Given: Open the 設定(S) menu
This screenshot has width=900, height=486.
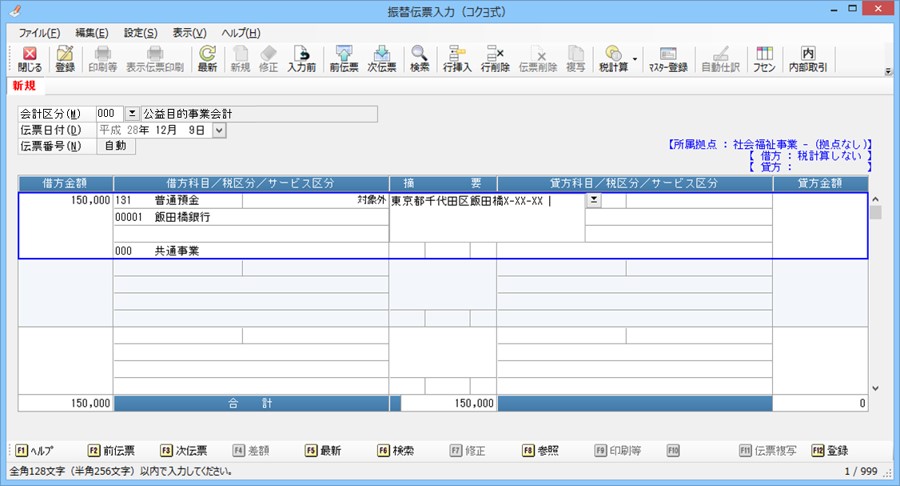Looking at the screenshot, I should [x=141, y=33].
